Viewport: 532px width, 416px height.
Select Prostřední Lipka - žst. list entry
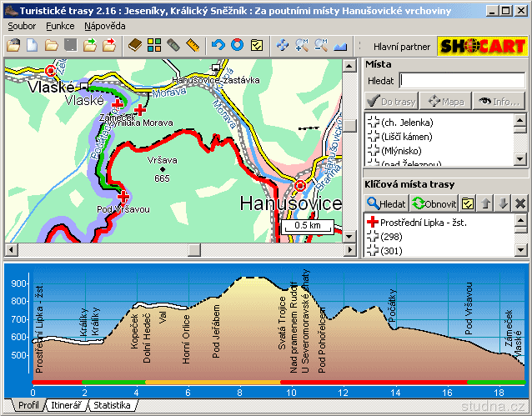[x=422, y=223]
